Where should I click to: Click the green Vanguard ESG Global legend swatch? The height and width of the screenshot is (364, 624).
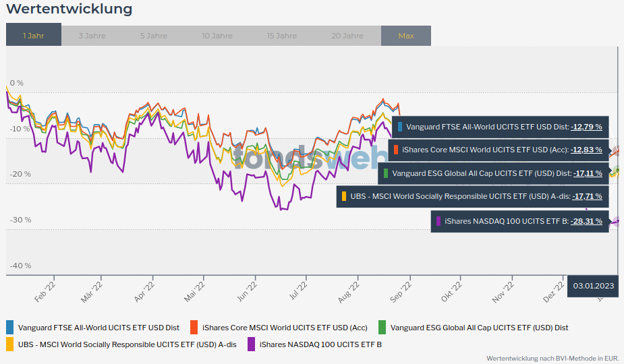coord(382,328)
